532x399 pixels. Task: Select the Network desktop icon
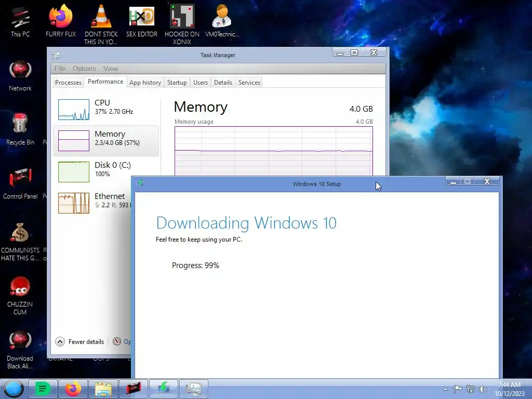[20, 75]
